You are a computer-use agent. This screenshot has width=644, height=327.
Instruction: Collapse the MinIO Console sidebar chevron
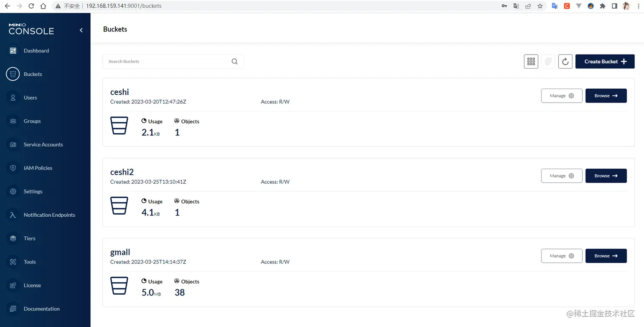coord(81,30)
